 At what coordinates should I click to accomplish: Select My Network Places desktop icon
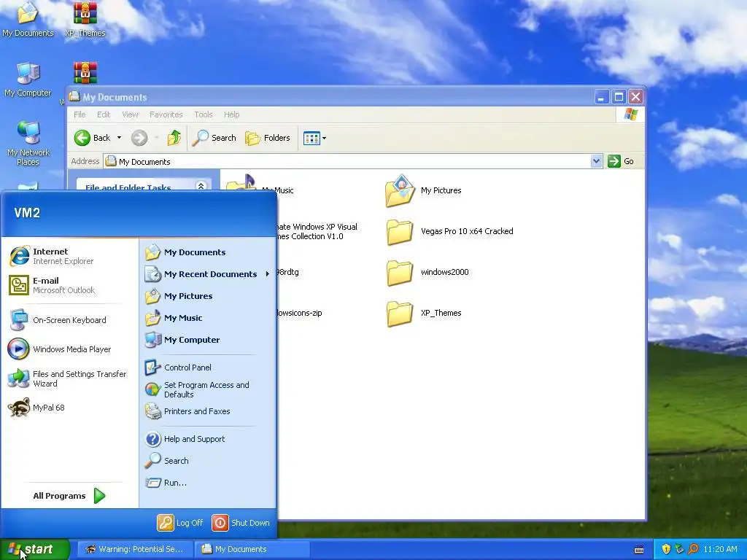[28, 143]
